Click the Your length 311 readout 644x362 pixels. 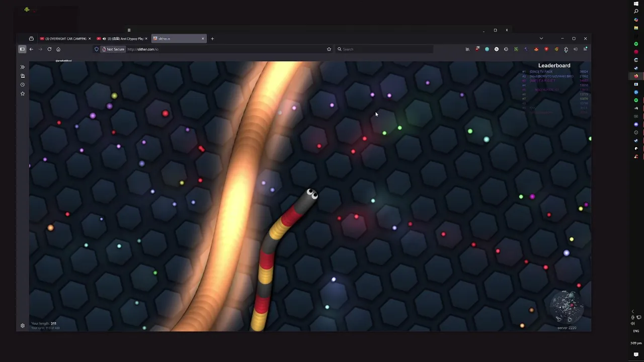(x=44, y=324)
